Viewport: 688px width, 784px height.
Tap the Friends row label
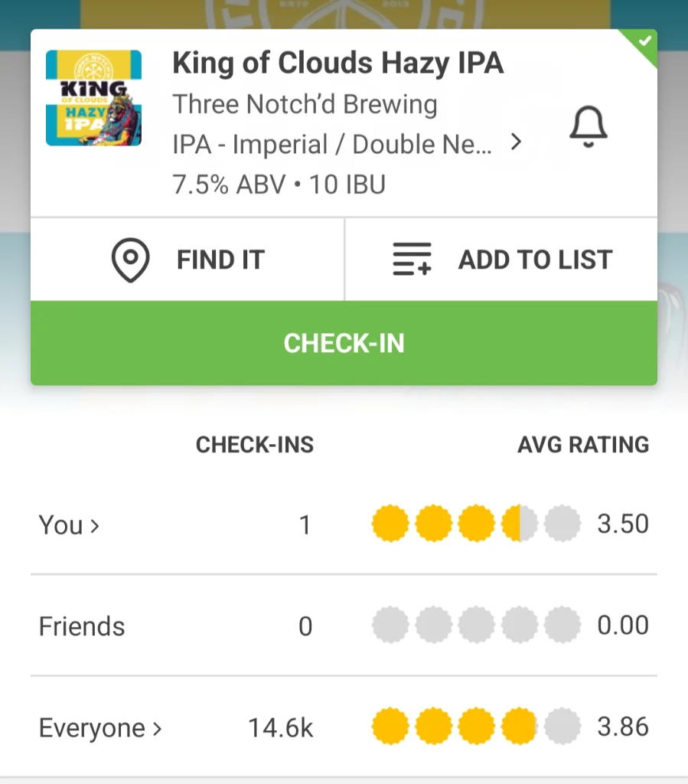[x=81, y=626]
